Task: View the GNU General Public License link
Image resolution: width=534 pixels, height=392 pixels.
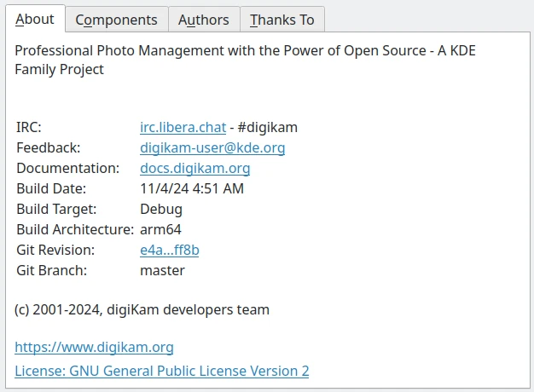Action: coord(162,372)
